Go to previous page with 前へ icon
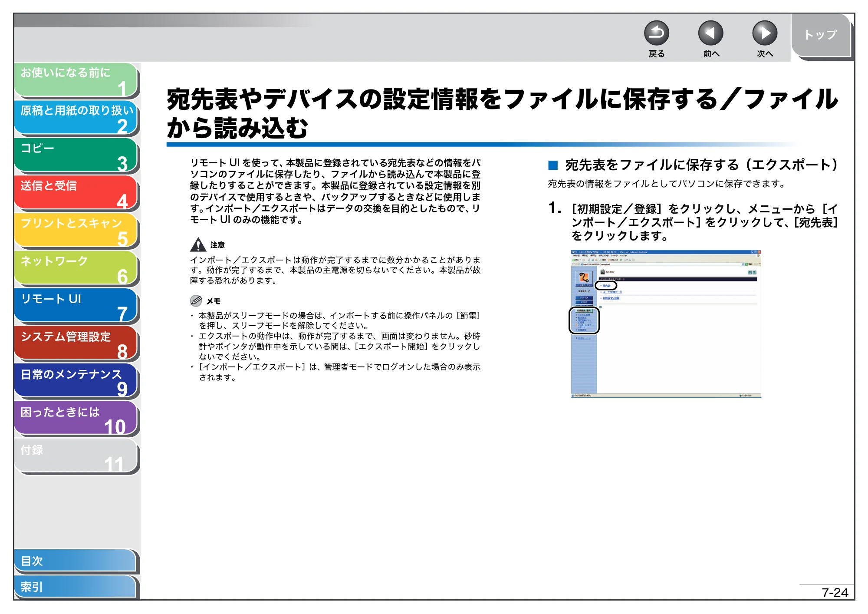 710,33
